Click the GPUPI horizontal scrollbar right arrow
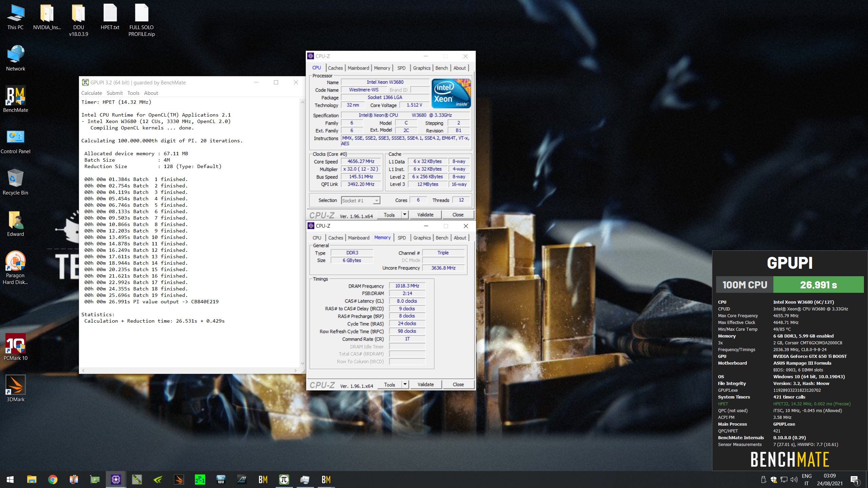 (295, 370)
